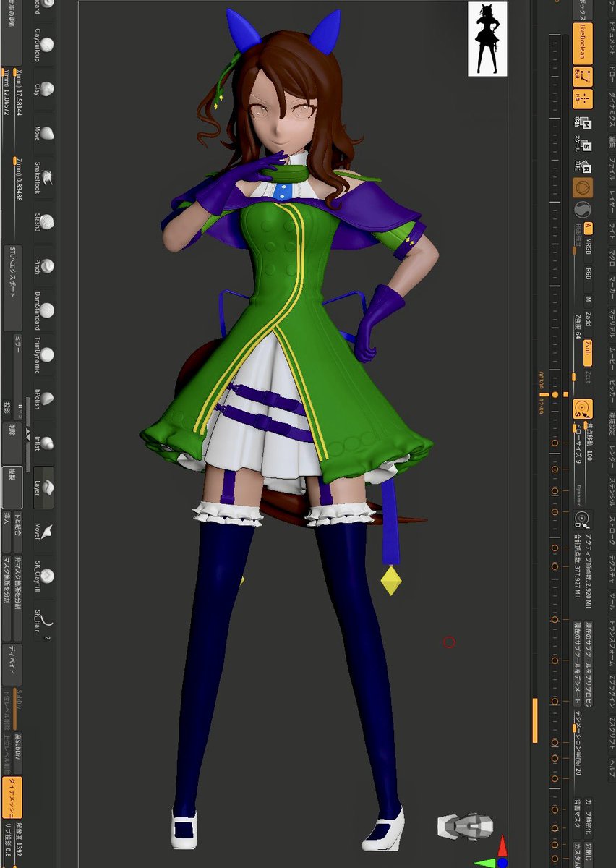
Task: Activate the Draw (ドロー) mode icon
Action: (x=583, y=99)
